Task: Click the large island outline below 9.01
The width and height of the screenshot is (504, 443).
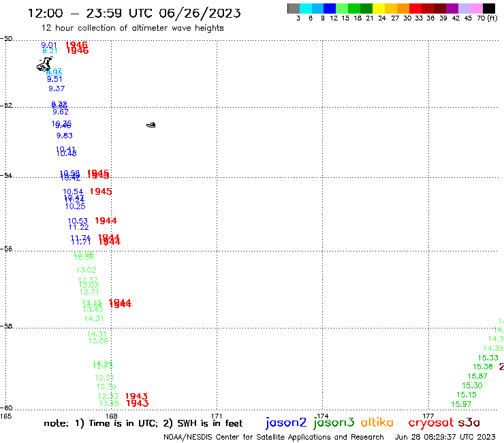Action: [x=45, y=64]
